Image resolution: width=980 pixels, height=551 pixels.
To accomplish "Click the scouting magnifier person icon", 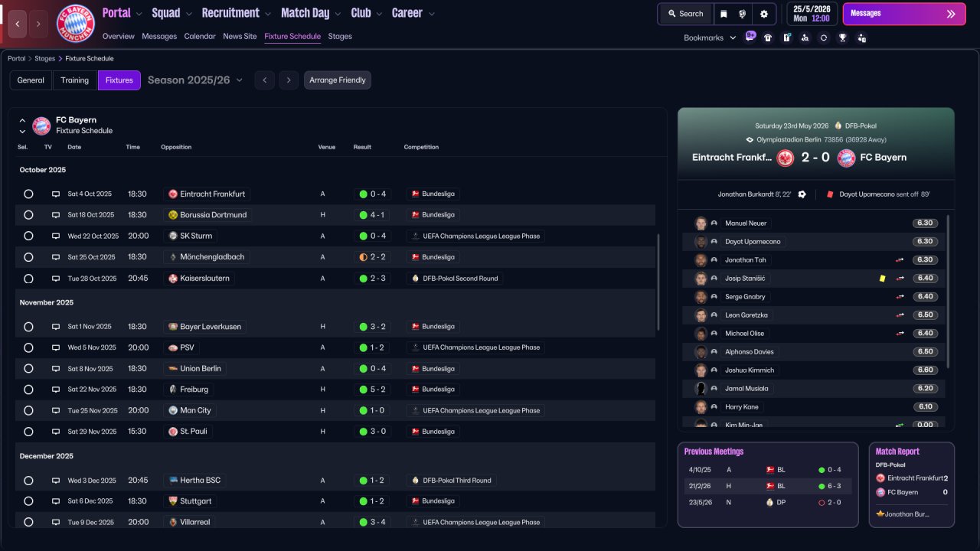I will click(805, 37).
